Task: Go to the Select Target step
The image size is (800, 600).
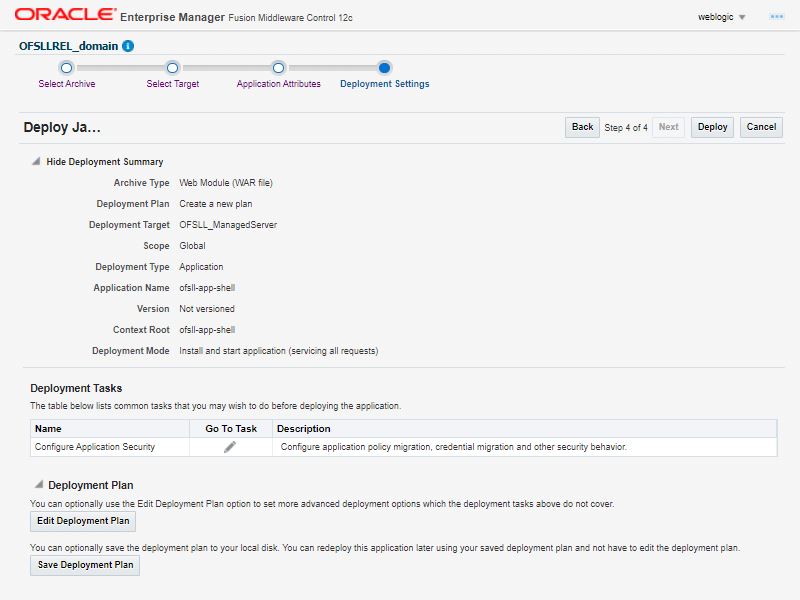Action: (x=172, y=84)
